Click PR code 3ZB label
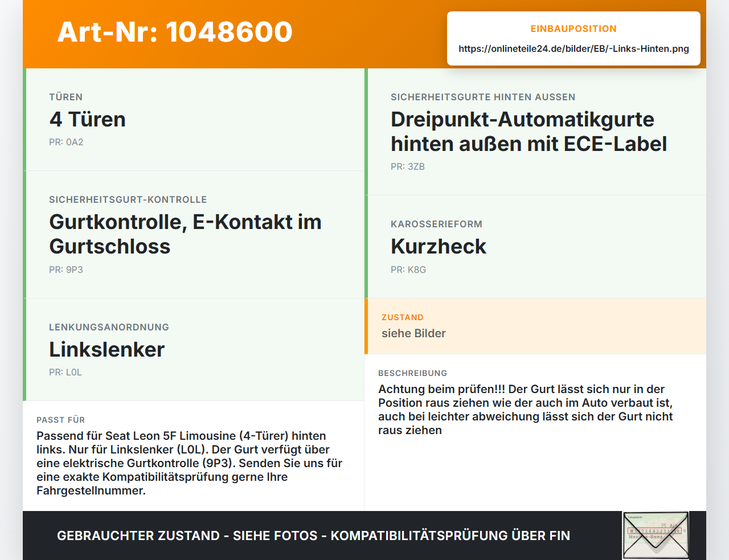 408,167
